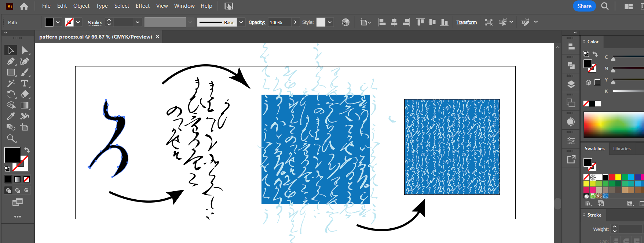644x243 pixels.
Task: Set None mode in toolbox
Action: pos(26,179)
